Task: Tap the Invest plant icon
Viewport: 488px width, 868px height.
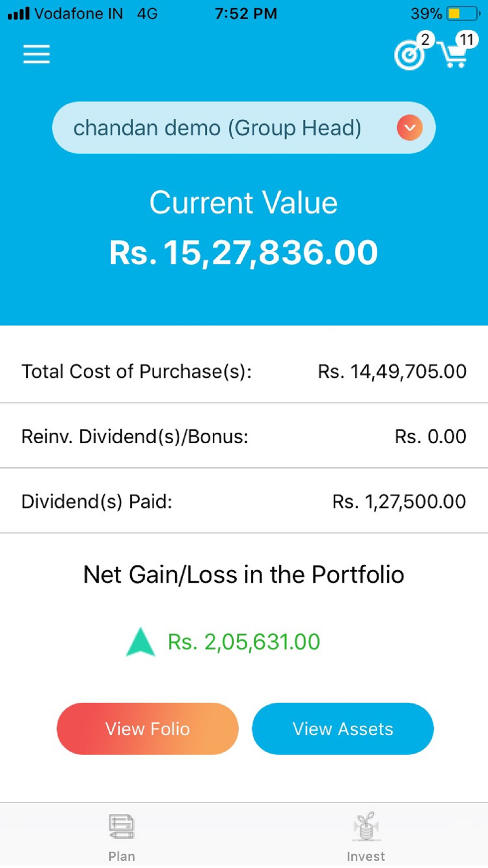Action: [366, 826]
